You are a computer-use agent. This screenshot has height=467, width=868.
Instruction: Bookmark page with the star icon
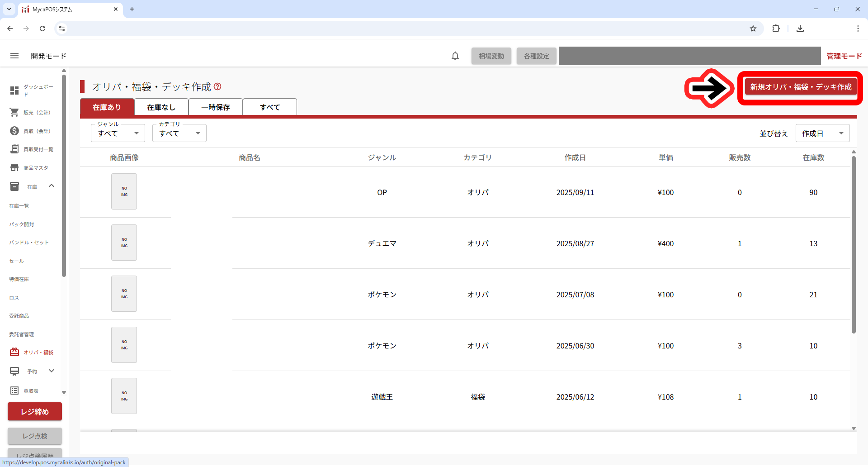coord(753,29)
